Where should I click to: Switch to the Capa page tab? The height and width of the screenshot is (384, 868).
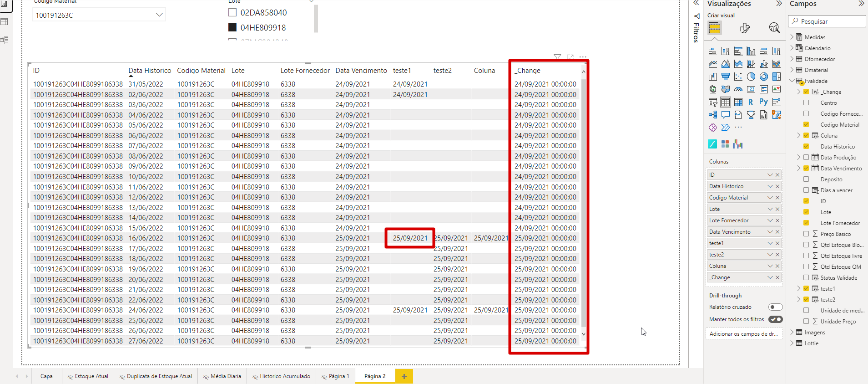click(46, 376)
